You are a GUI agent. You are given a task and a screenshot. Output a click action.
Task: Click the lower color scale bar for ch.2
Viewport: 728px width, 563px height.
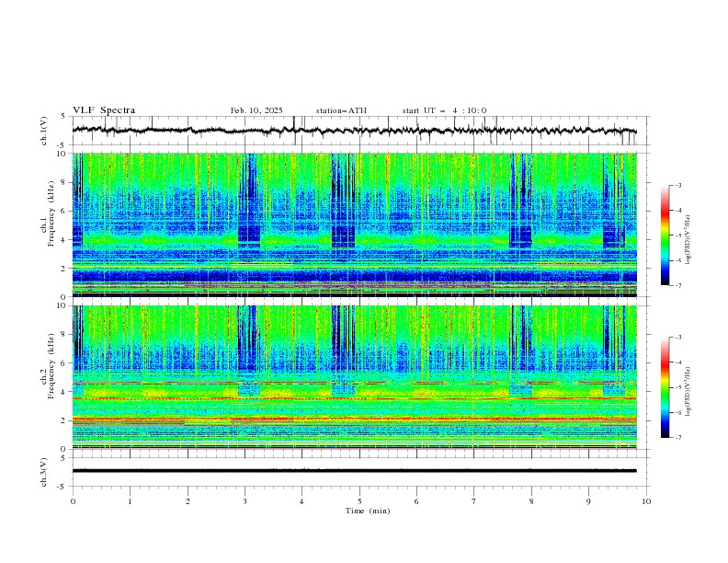click(x=665, y=387)
